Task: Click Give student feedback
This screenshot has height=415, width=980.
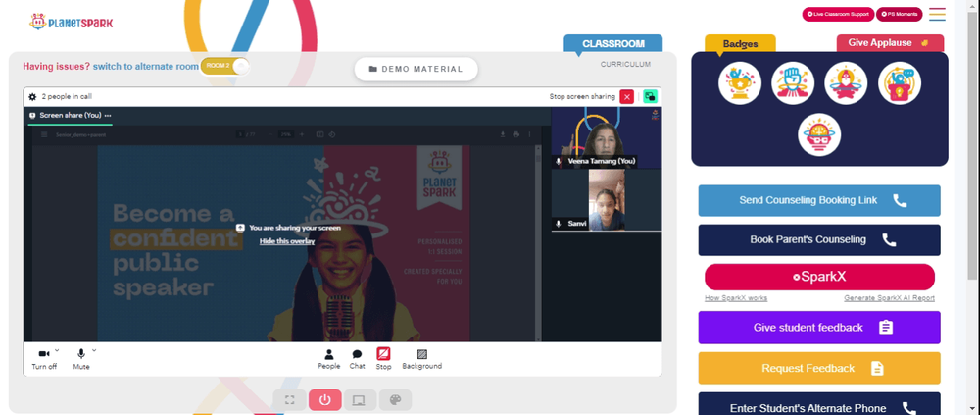Action: pos(819,328)
